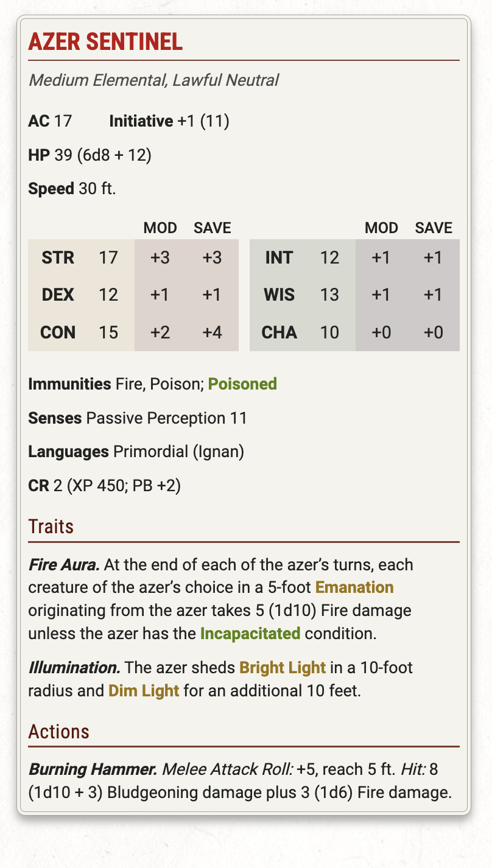The height and width of the screenshot is (868, 492).
Task: Open the Bright Light glossary link
Action: 283,668
